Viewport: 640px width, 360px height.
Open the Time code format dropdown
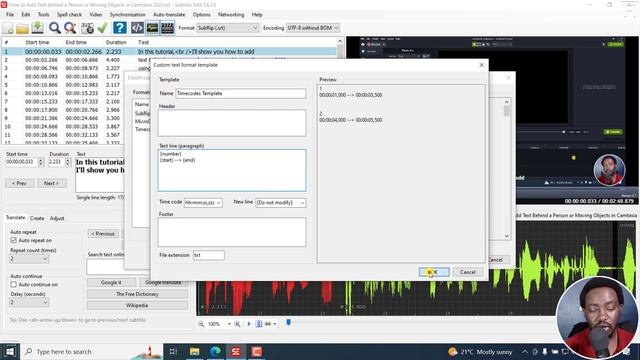pos(203,203)
